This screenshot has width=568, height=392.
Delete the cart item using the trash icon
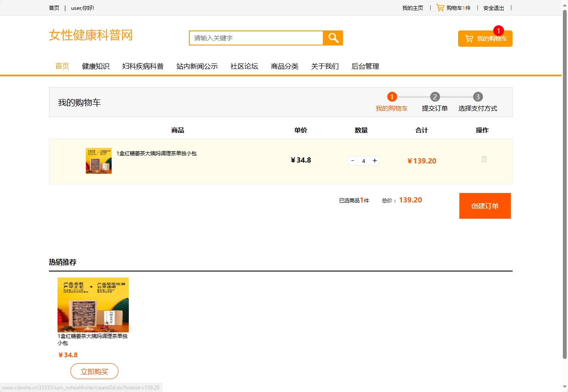click(x=484, y=159)
